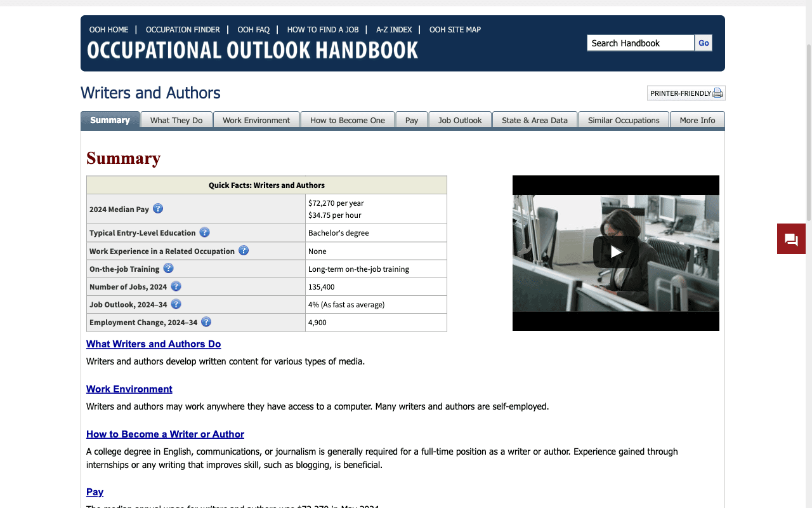Viewport: 812px width, 508px height.
Task: Switch to the Summary tab
Action: tap(110, 120)
